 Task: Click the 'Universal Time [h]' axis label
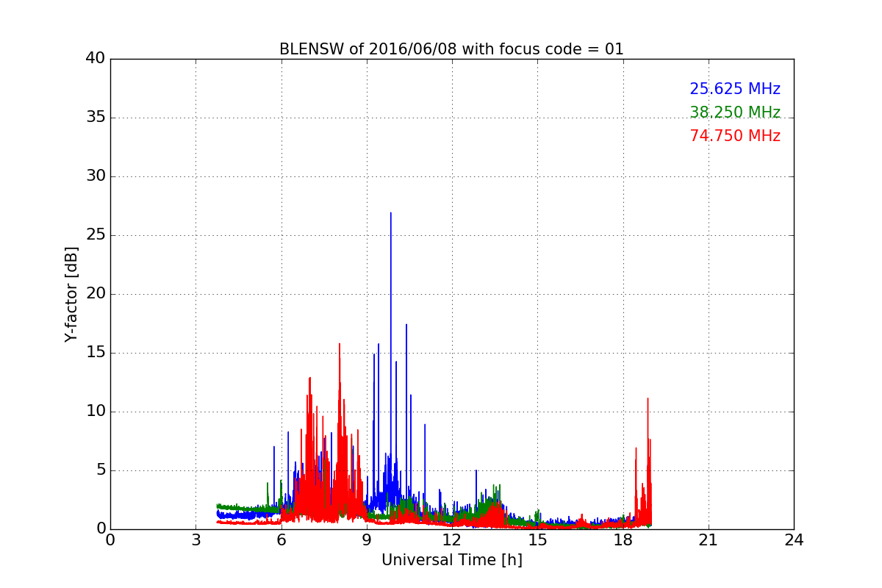click(x=452, y=560)
